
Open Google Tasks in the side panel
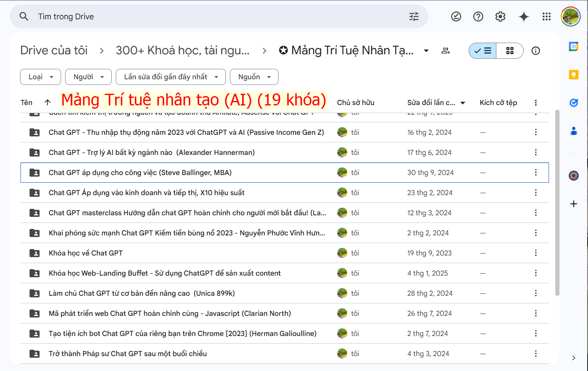tap(574, 103)
